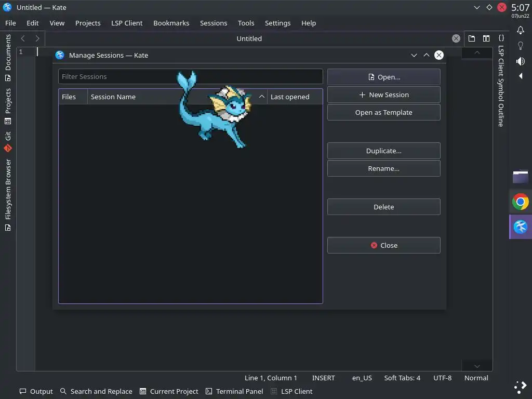Click the scrollbar down arrow in editor

477,366
